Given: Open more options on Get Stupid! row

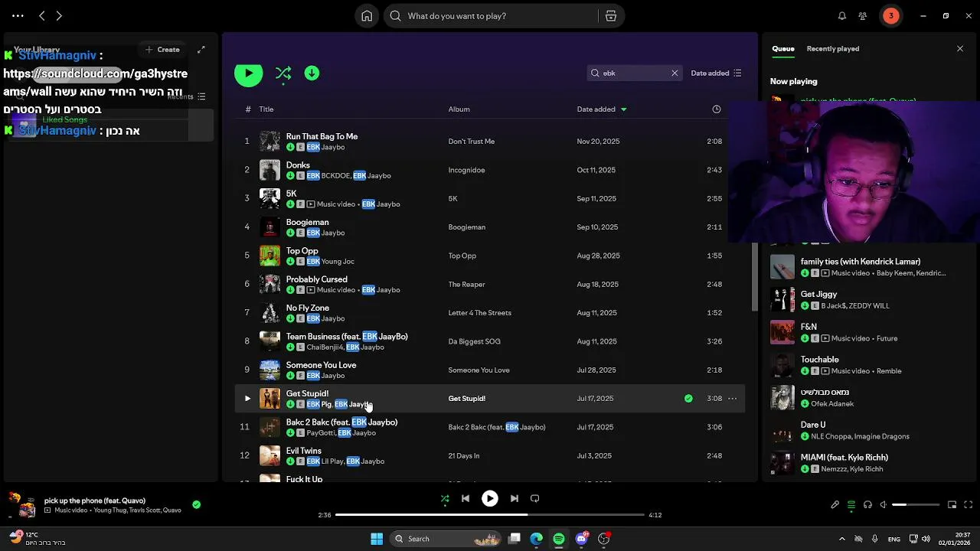Looking at the screenshot, I should pyautogui.click(x=733, y=399).
